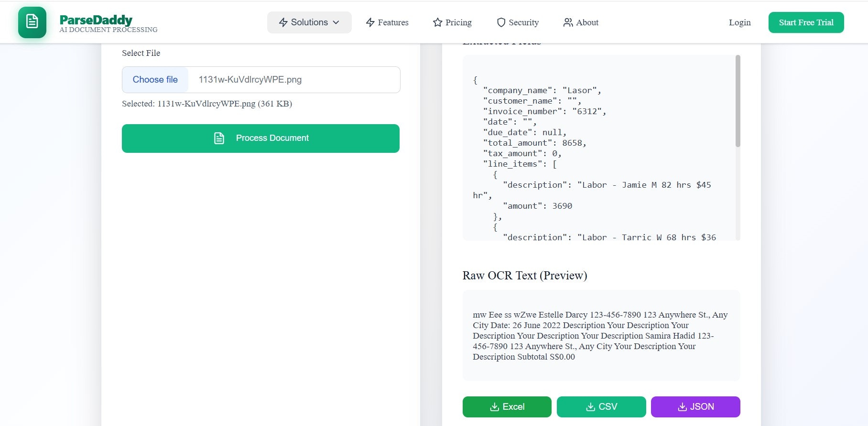Click the ParseDaddy document logo icon
The height and width of the screenshot is (426, 868).
click(x=32, y=22)
